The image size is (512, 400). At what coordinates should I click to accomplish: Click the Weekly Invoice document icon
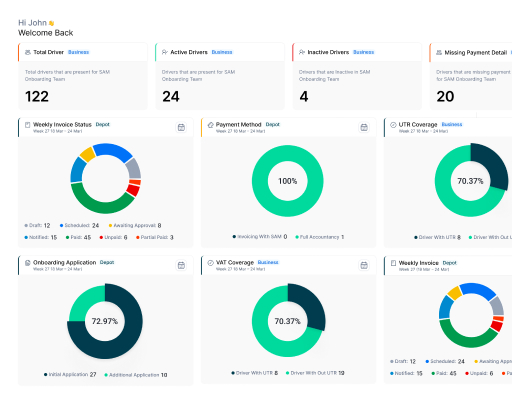click(393, 263)
